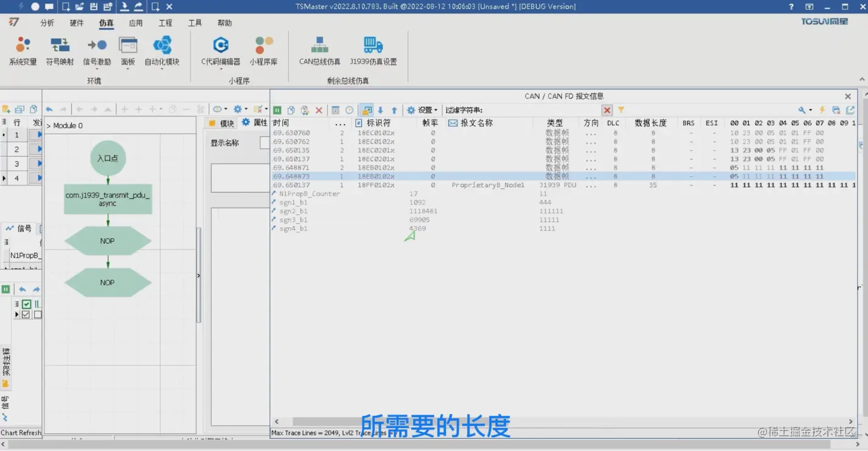Open the checklist dropdown in flowchart toolbar
The width and height of the screenshot is (868, 451).
click(x=260, y=109)
